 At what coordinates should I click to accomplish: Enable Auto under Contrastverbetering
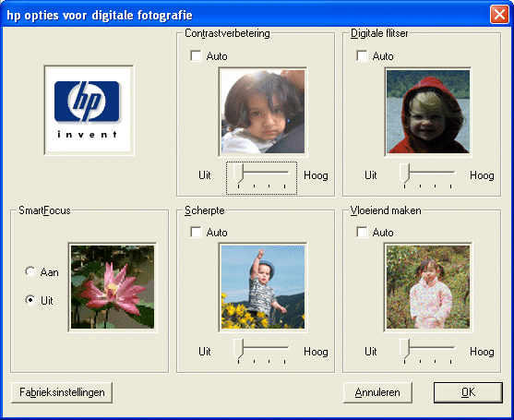pyautogui.click(x=196, y=55)
